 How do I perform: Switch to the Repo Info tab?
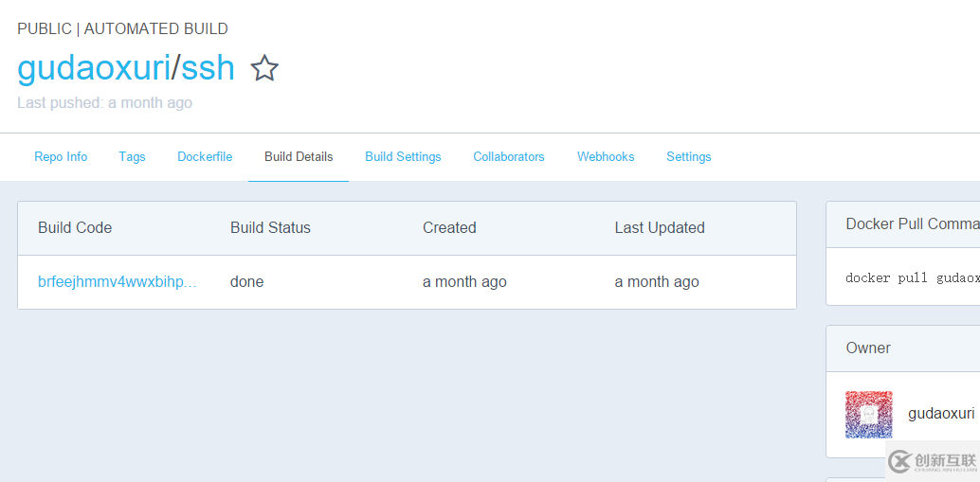61,156
